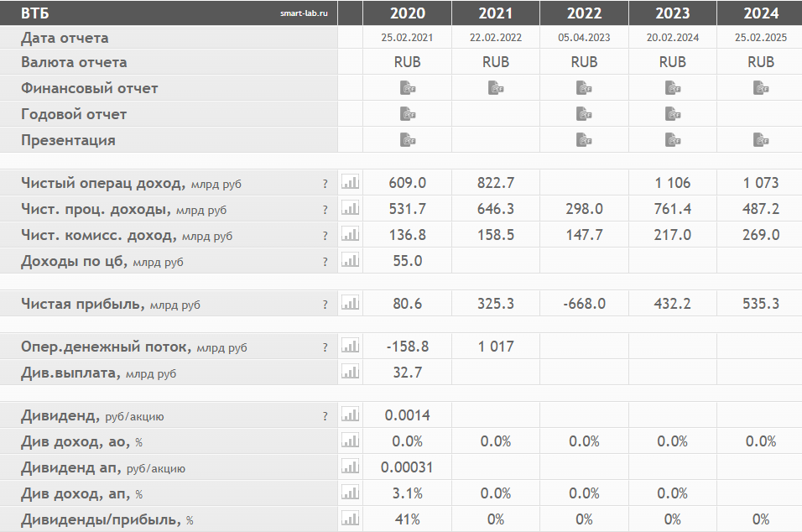Show chart for Див доход, ап
Screen dimensions: 802x532
click(351, 493)
